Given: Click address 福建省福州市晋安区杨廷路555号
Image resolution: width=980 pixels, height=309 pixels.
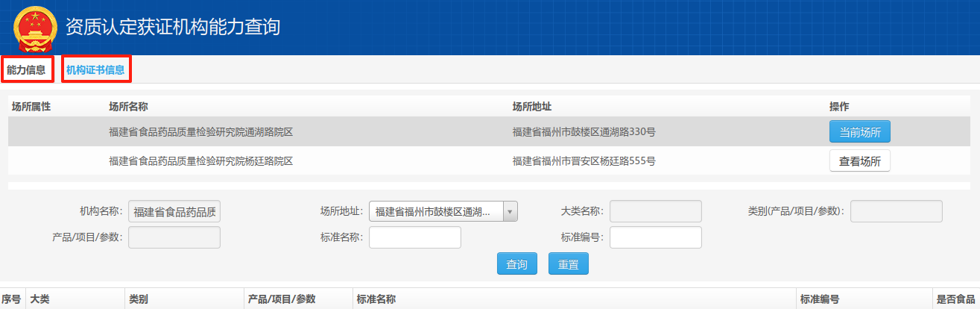Looking at the screenshot, I should coord(584,161).
